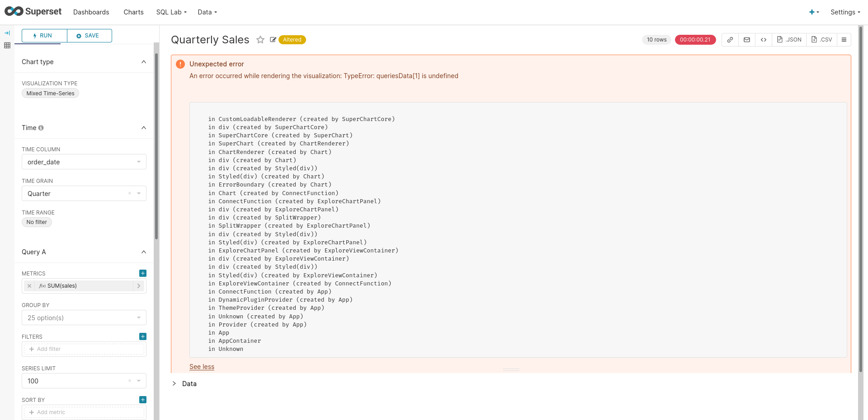The image size is (868, 420).
Task: Add a new metric with the plus icon
Action: [x=142, y=273]
